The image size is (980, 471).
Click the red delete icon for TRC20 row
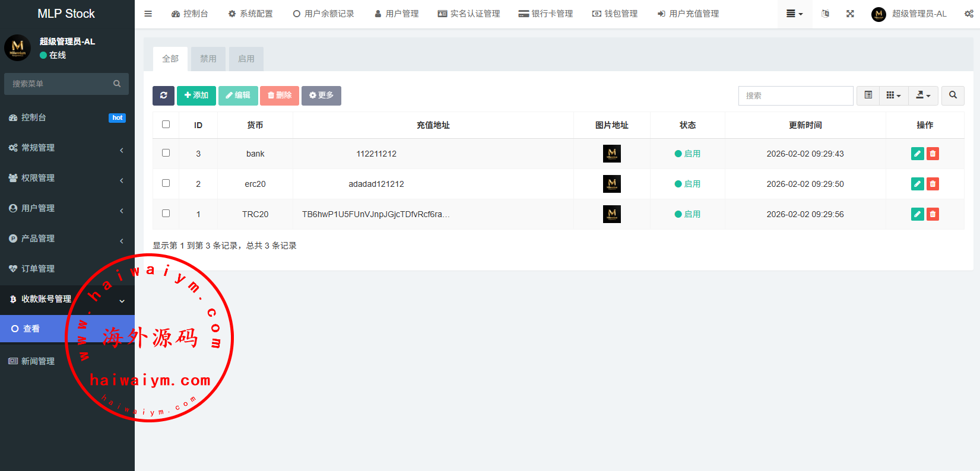(x=933, y=214)
